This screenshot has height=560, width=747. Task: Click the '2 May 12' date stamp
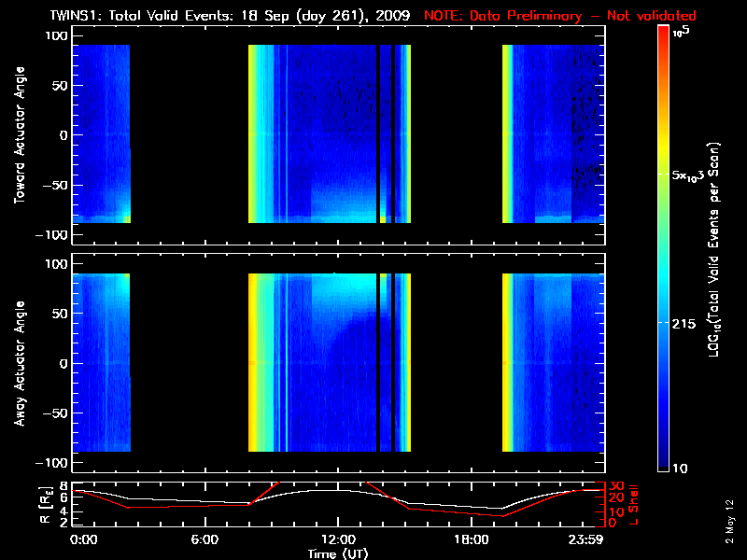click(729, 522)
